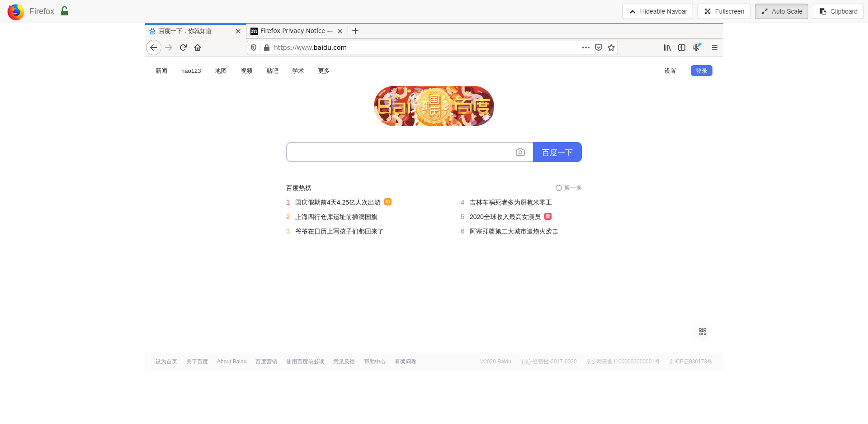Open the Library icon
This screenshot has width=868, height=424.
(667, 48)
